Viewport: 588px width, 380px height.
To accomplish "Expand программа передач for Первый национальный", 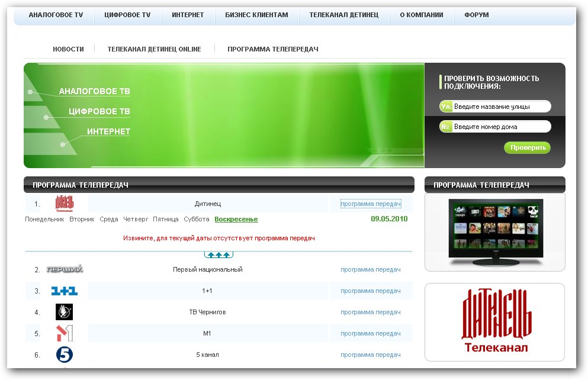I will tap(370, 269).
